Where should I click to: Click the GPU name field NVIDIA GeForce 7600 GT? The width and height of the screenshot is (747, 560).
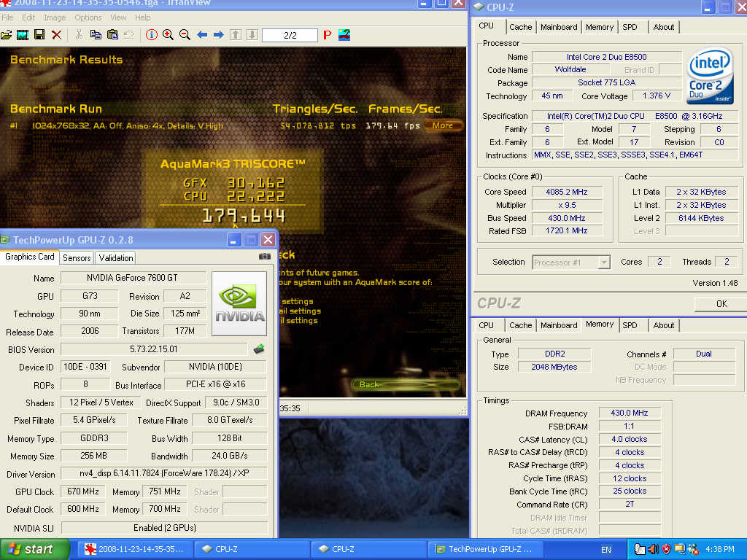click(x=133, y=278)
